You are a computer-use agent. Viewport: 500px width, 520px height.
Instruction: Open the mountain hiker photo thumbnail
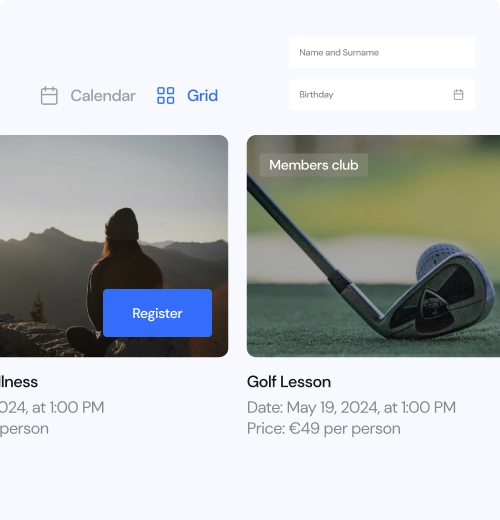click(x=114, y=246)
